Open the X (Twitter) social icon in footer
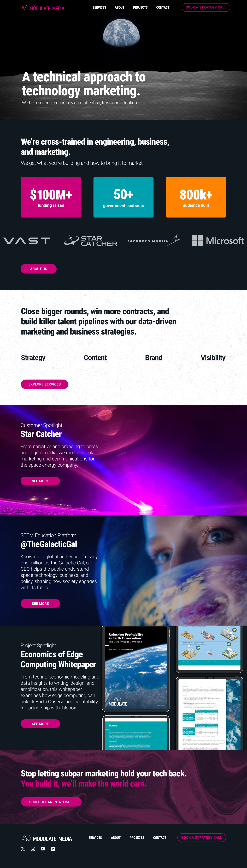 coord(23,849)
